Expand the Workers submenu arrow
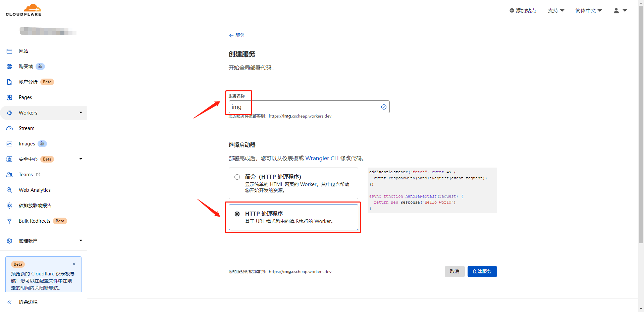The width and height of the screenshot is (644, 312). 81,113
